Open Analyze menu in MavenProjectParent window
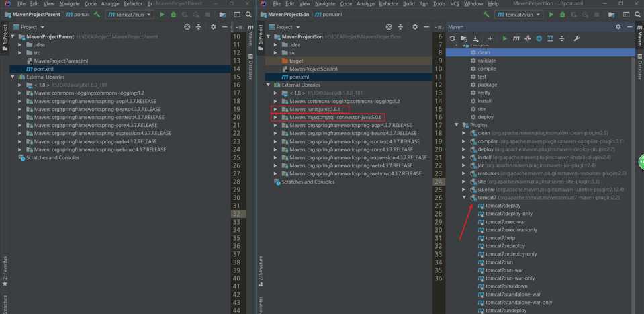This screenshot has width=644, height=314. click(x=110, y=4)
